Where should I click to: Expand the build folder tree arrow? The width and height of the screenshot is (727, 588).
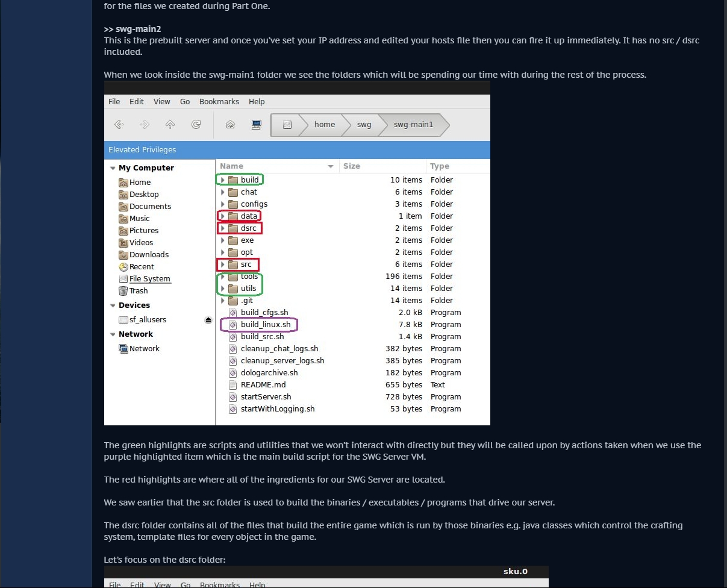(223, 180)
